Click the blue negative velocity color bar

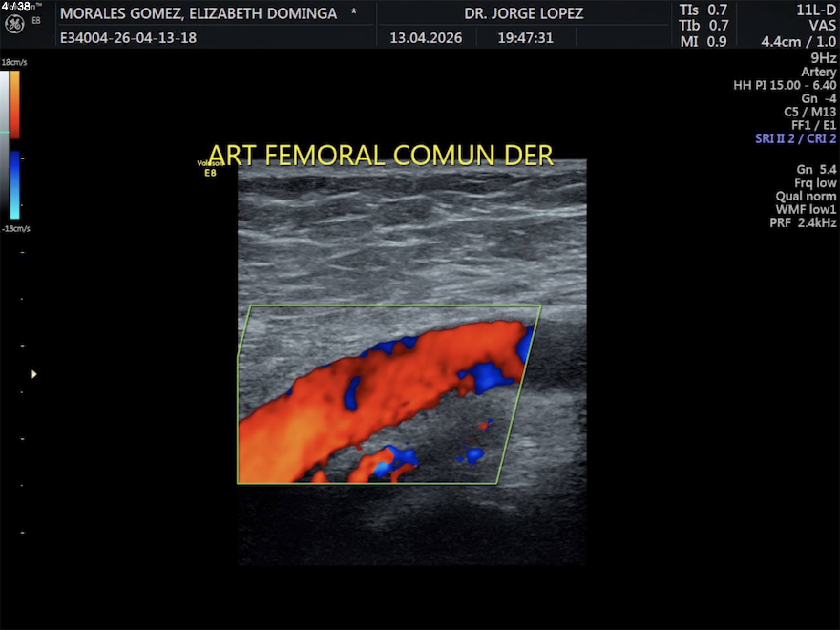click(x=15, y=185)
